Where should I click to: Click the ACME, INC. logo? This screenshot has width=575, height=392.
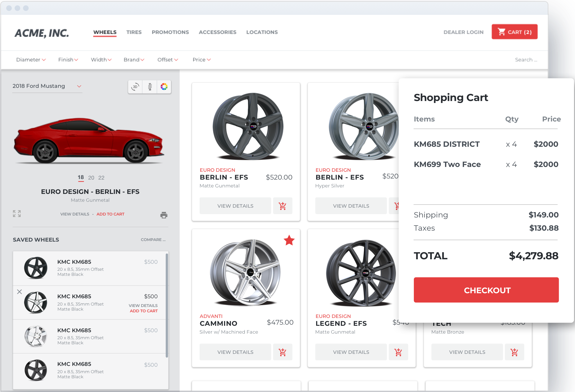pyautogui.click(x=42, y=33)
